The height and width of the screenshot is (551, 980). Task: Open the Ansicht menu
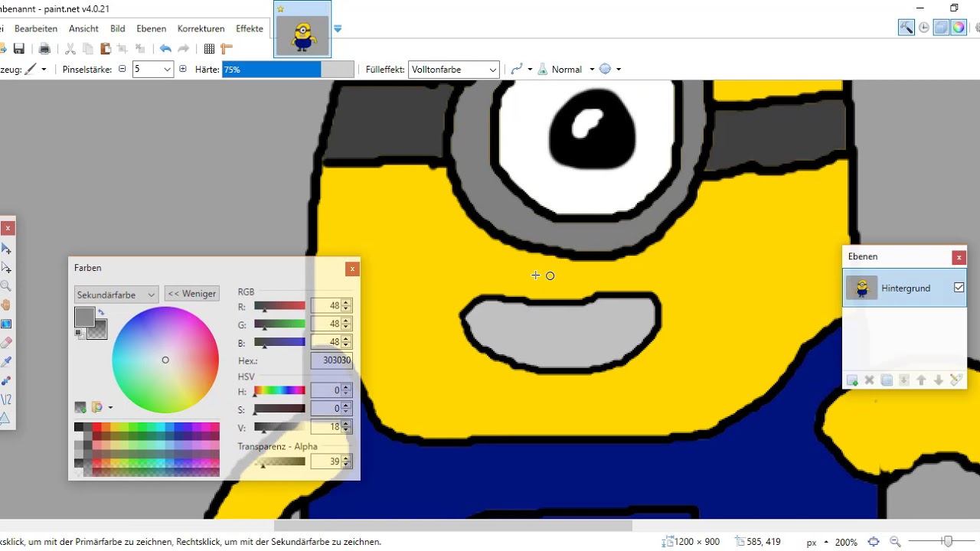pyautogui.click(x=83, y=28)
